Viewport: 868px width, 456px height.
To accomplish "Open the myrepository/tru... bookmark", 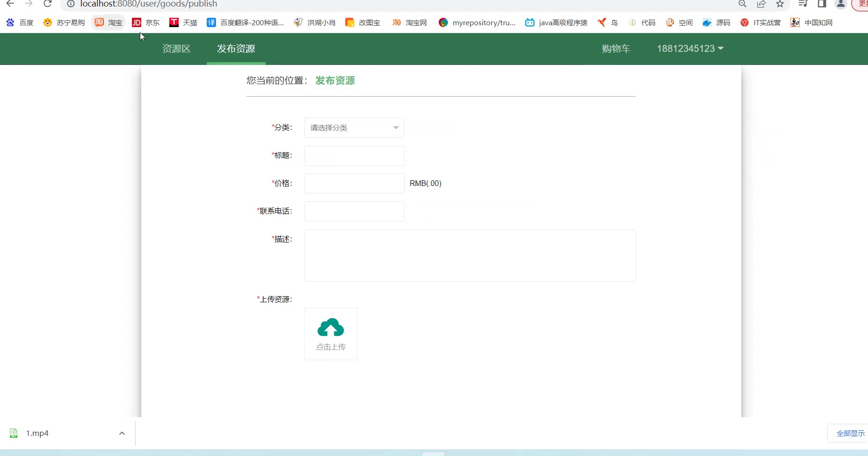I will (477, 22).
